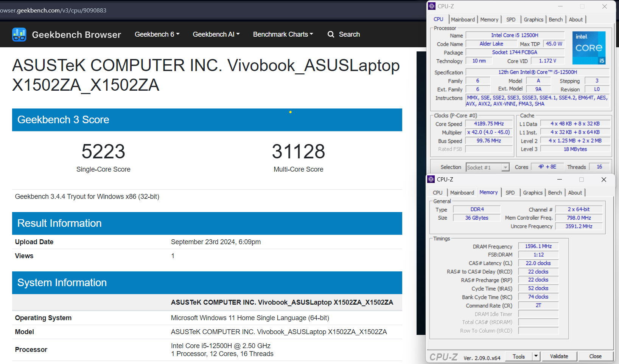Click the CPU-Z app icon in Memory window title

pos(431,179)
